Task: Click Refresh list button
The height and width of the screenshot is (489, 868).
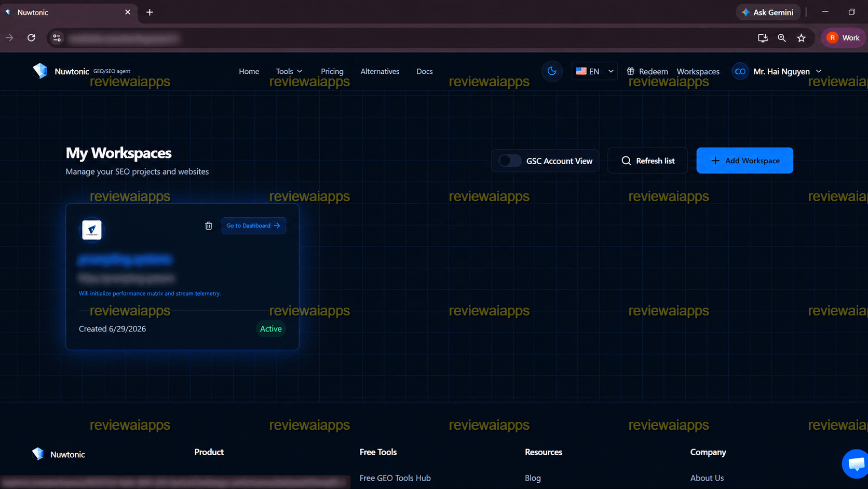Action: pyautogui.click(x=648, y=161)
